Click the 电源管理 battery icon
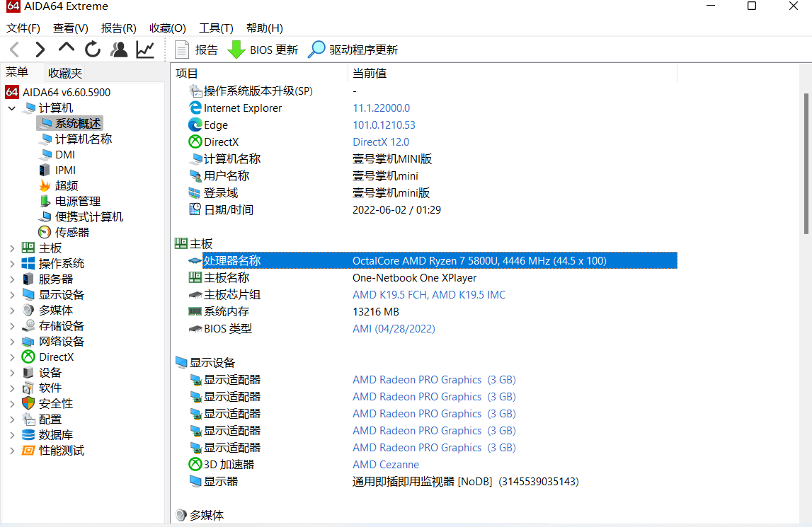Viewport: 812px width, 527px height. coord(45,201)
